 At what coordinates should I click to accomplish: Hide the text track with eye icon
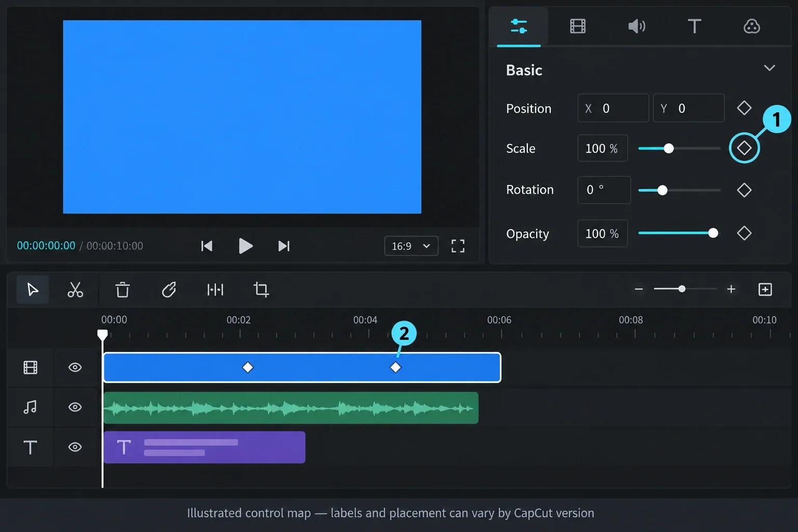(x=75, y=447)
